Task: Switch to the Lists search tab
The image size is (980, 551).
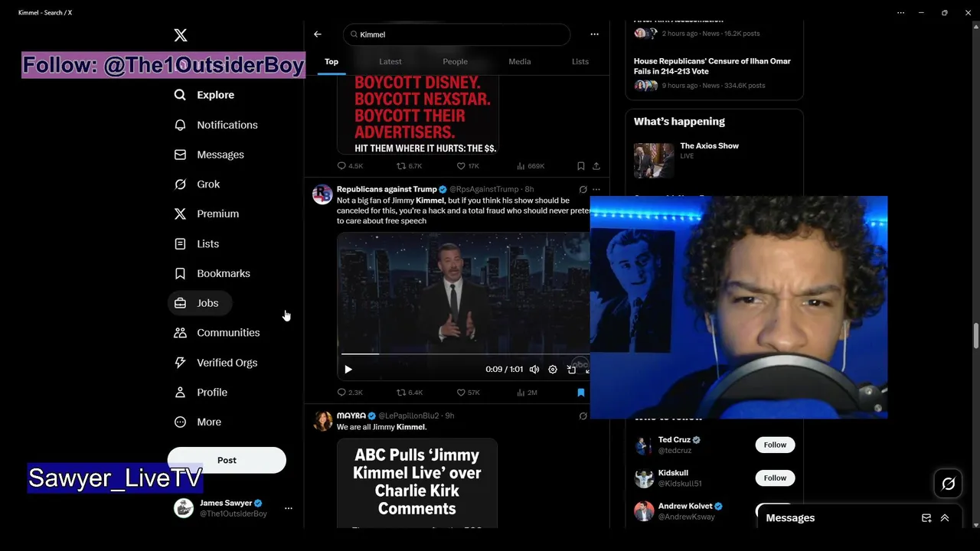Action: (x=580, y=61)
